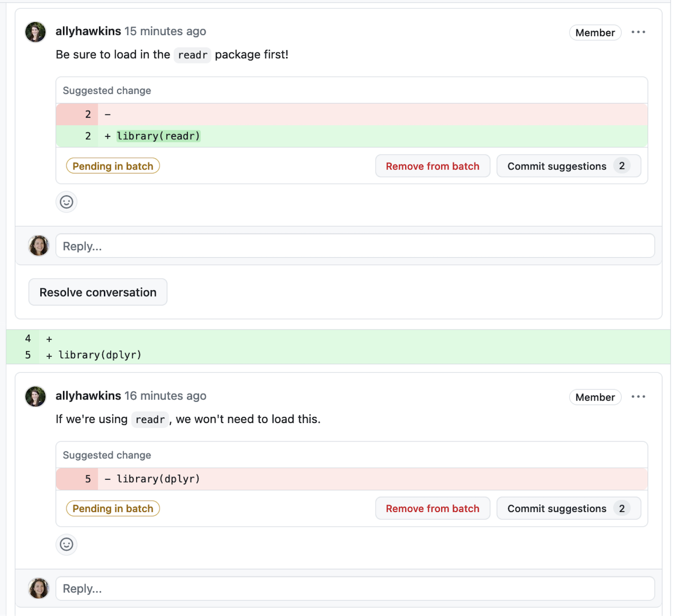Screen dimensions: 681x616
Task: Click allyhawkins avatar on the second comment
Action: pyautogui.click(x=35, y=397)
